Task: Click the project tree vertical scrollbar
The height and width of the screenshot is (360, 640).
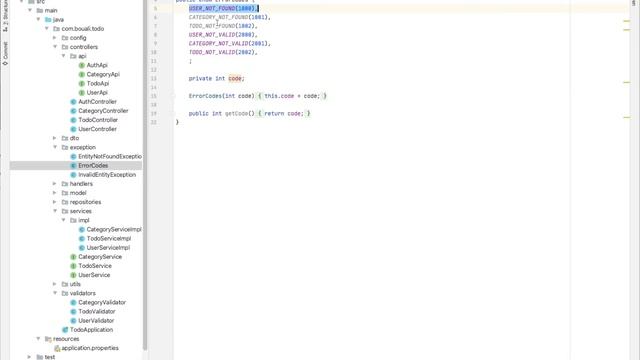Action: coord(145,176)
